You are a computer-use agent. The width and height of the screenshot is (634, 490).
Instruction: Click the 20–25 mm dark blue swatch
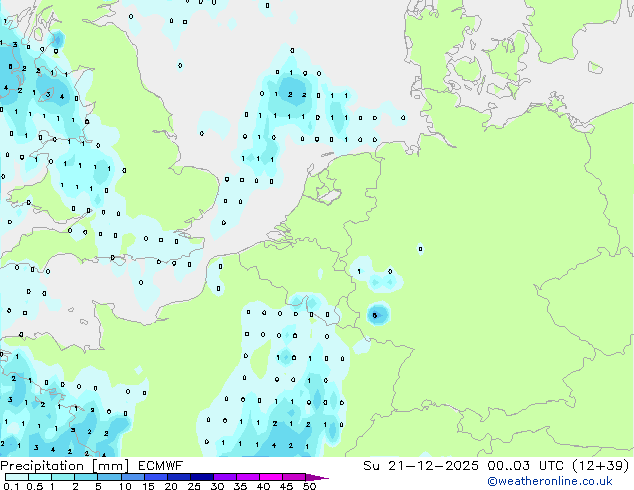(x=179, y=477)
